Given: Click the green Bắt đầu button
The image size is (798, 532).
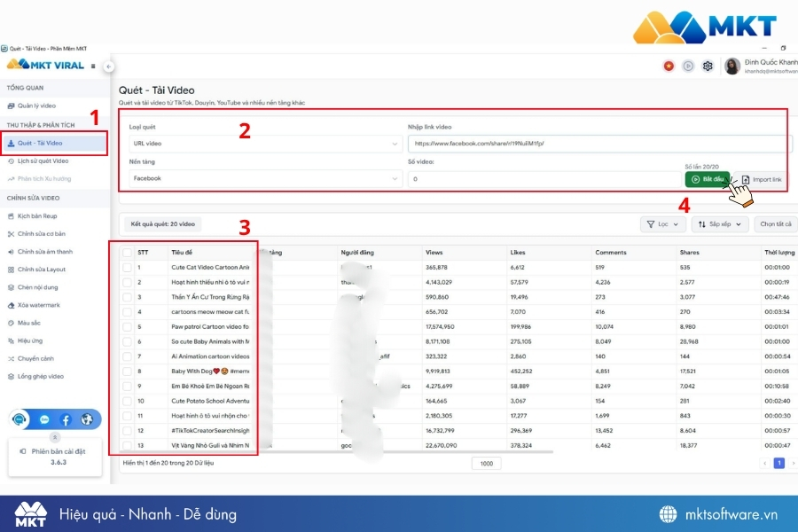Looking at the screenshot, I should [x=708, y=179].
